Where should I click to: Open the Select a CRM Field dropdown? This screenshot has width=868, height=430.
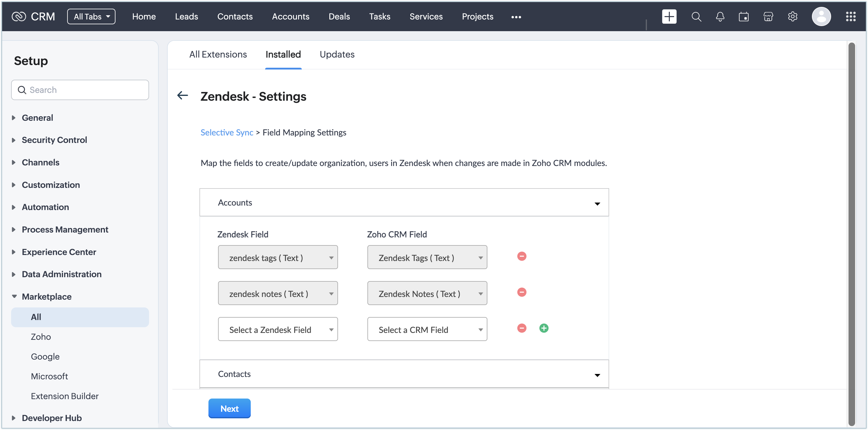(427, 329)
